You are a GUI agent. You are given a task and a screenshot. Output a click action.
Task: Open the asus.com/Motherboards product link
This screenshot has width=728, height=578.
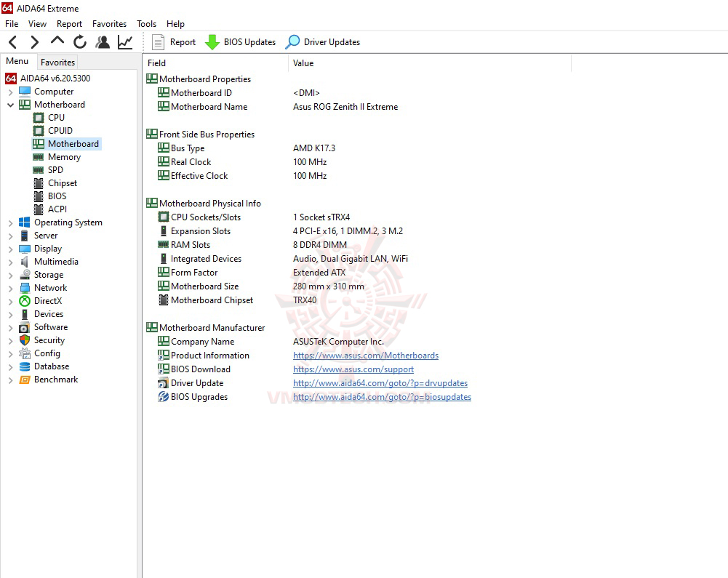click(x=365, y=356)
